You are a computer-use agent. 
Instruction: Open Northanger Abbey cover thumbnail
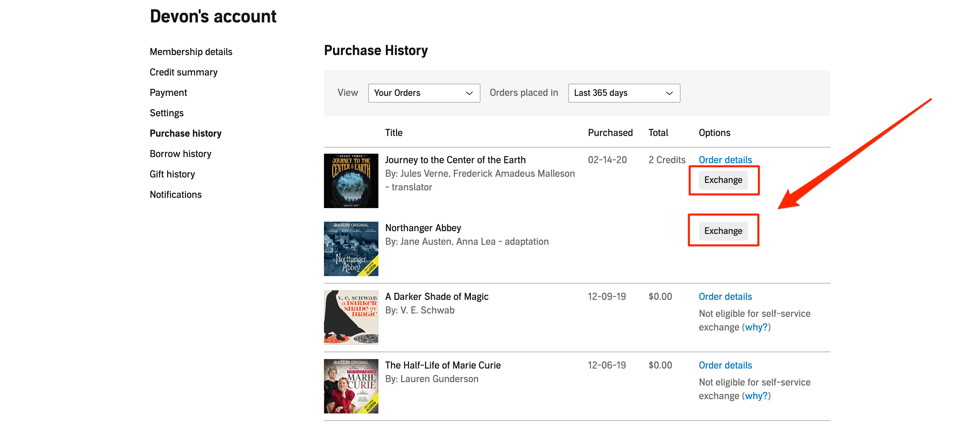(x=351, y=249)
